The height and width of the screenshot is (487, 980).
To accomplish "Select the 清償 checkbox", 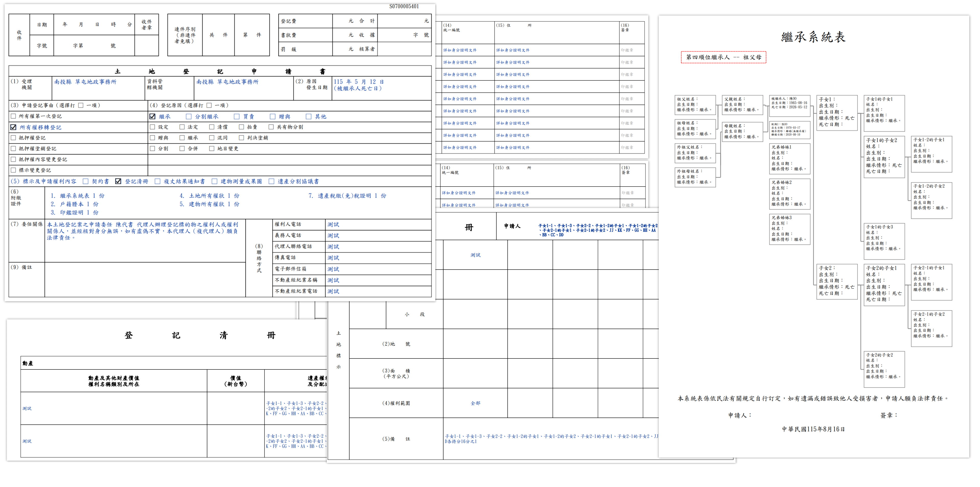I will [212, 127].
